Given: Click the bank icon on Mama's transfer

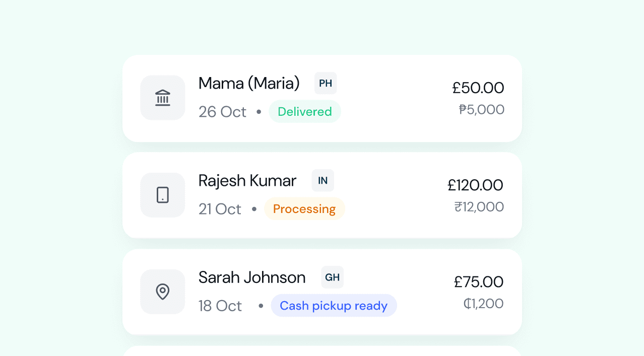Looking at the screenshot, I should (162, 98).
